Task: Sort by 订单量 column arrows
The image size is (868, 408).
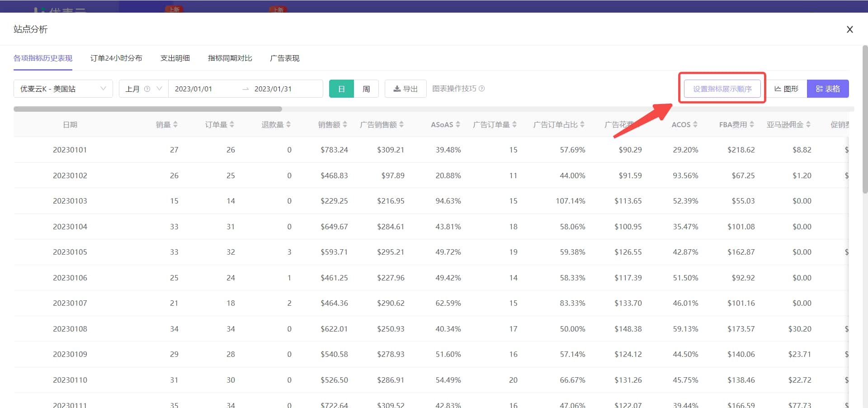Action: 232,124
